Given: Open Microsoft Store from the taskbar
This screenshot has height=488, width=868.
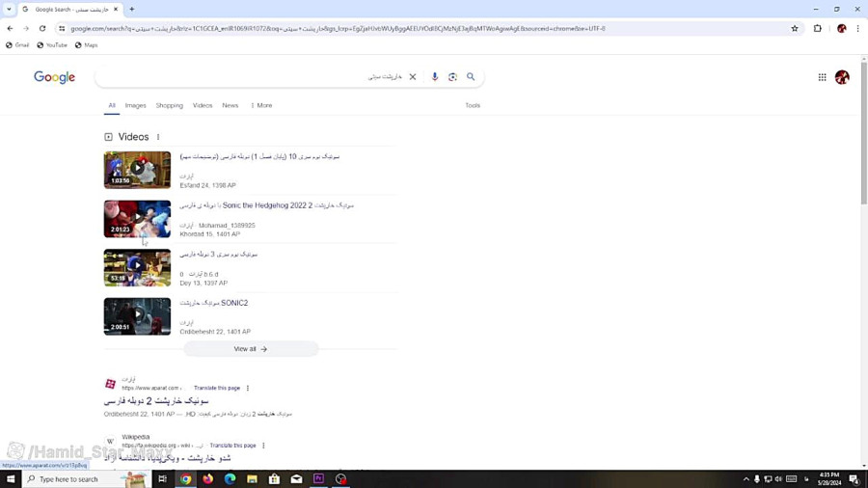Looking at the screenshot, I should (x=274, y=479).
